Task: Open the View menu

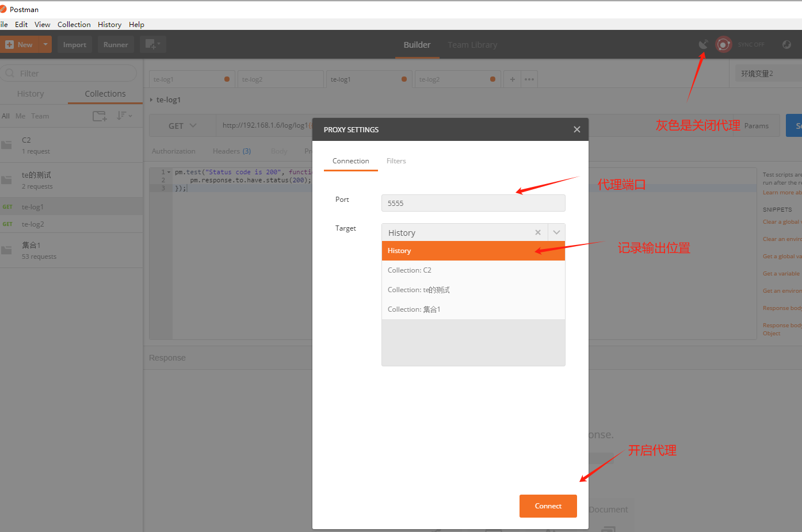Action: pyautogui.click(x=42, y=24)
